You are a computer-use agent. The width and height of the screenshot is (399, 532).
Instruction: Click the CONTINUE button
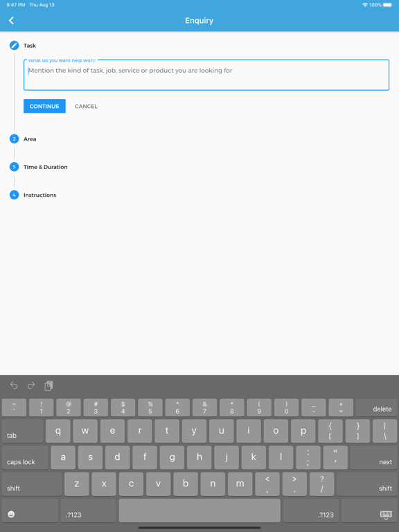(44, 106)
